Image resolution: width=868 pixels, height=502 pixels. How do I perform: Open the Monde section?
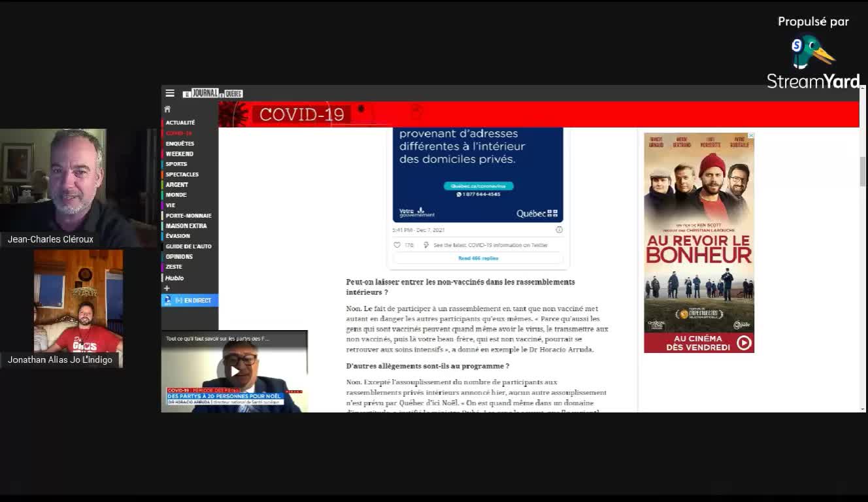pos(176,195)
